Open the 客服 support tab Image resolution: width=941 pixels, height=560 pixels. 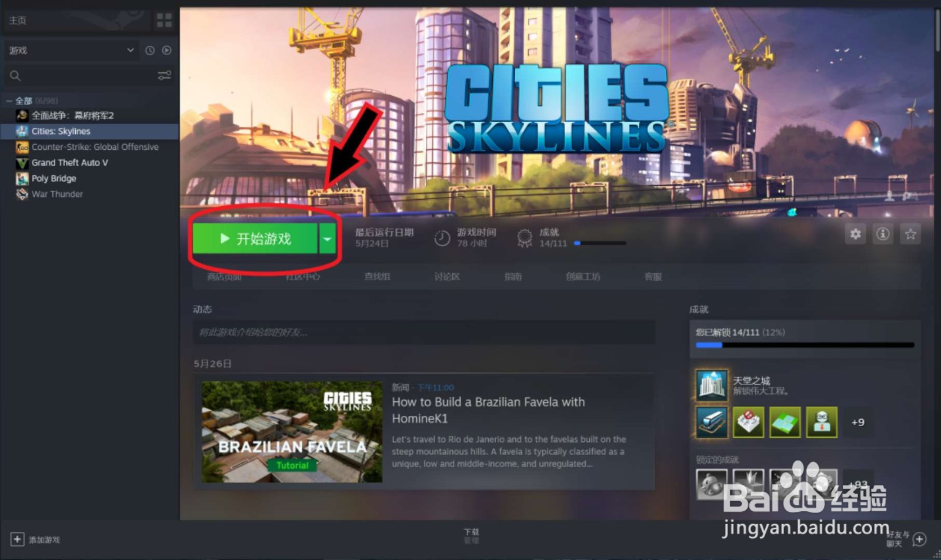coord(653,276)
